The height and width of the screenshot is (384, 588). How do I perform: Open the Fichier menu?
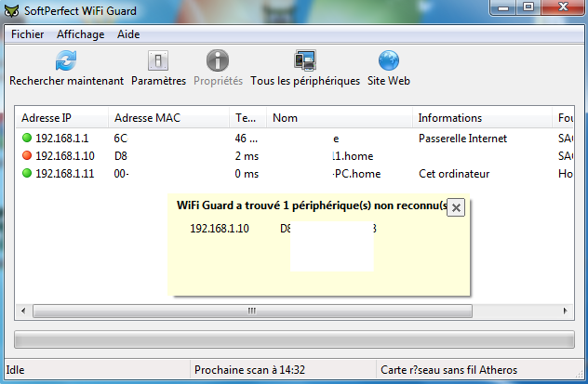point(27,34)
